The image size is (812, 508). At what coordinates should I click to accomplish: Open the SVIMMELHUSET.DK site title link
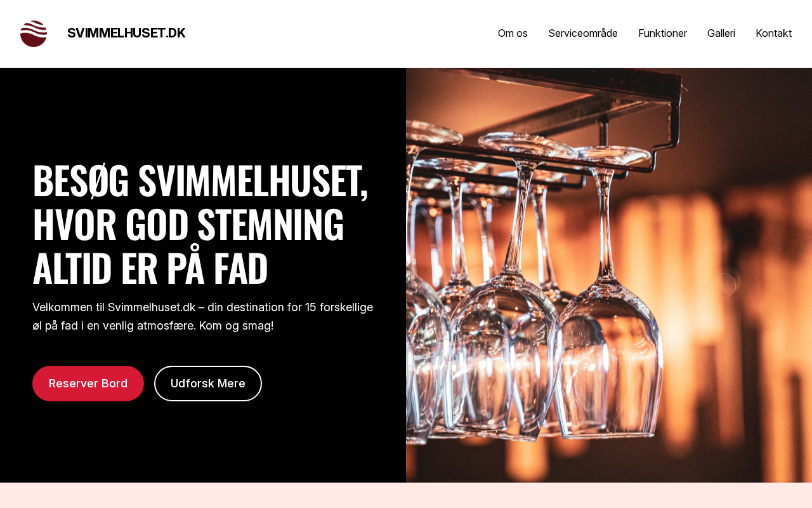tap(126, 33)
